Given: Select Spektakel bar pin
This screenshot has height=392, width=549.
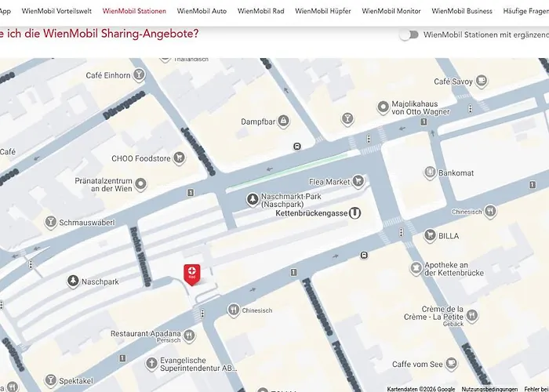Looking at the screenshot, I should [51, 380].
